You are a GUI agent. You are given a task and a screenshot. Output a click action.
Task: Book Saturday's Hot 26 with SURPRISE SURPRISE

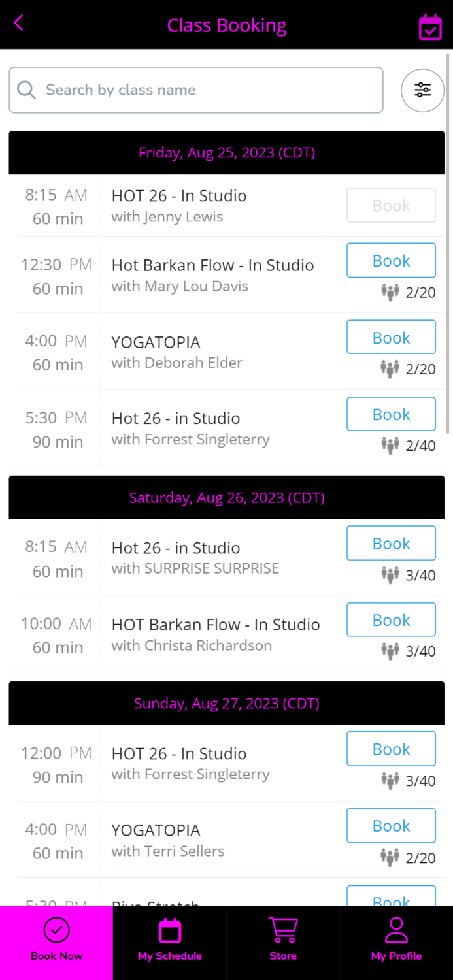[390, 543]
